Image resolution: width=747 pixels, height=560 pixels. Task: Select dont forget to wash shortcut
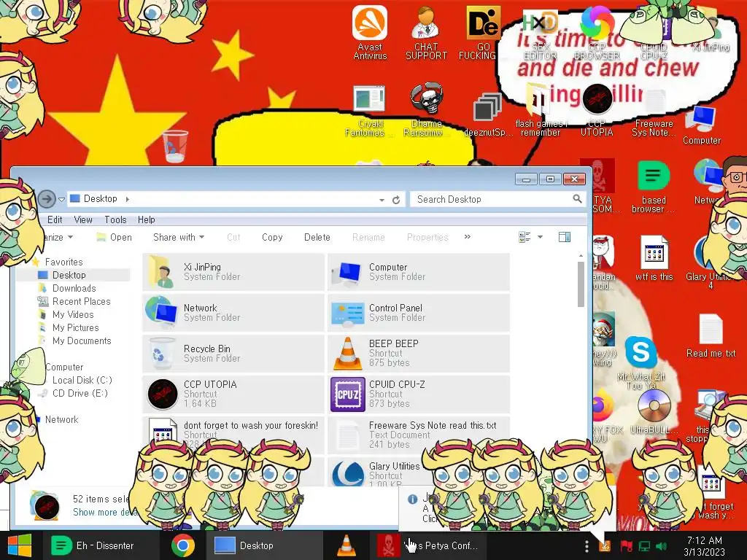[233, 435]
